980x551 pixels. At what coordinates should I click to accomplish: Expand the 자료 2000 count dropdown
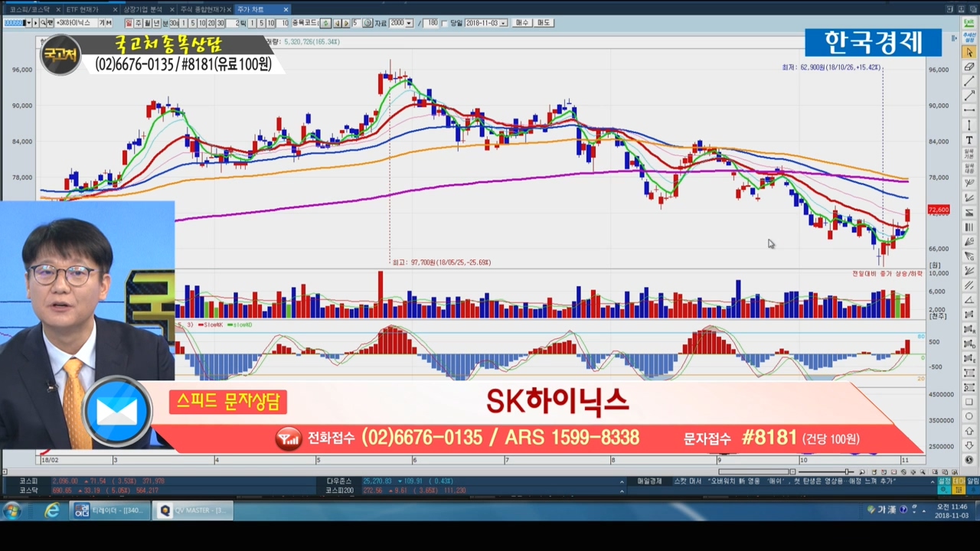409,23
